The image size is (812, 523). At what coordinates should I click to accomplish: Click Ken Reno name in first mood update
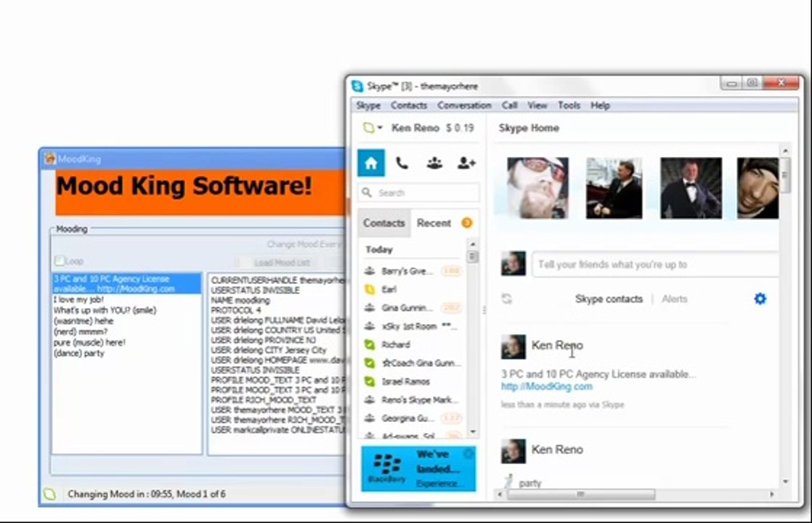[x=557, y=345]
